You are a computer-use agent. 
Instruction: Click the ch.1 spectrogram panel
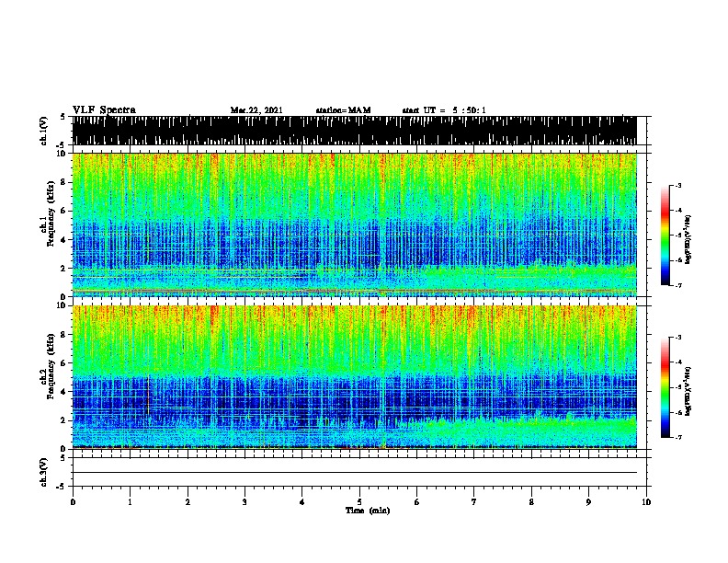pos(354,224)
